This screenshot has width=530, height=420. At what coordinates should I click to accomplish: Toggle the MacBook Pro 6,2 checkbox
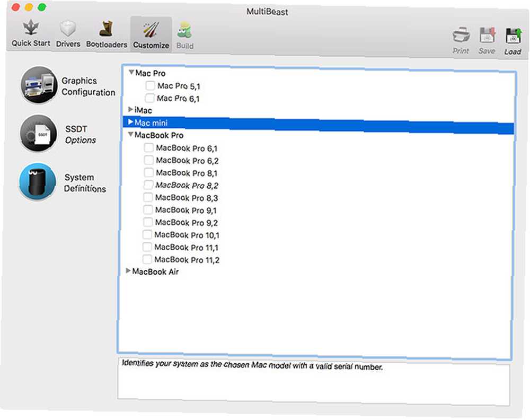pyautogui.click(x=149, y=160)
